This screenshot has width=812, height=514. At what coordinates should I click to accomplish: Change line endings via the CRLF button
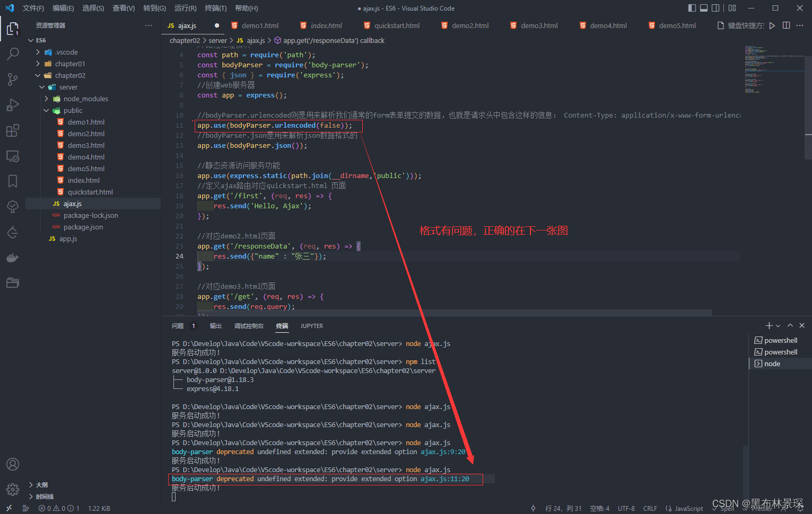click(x=650, y=508)
